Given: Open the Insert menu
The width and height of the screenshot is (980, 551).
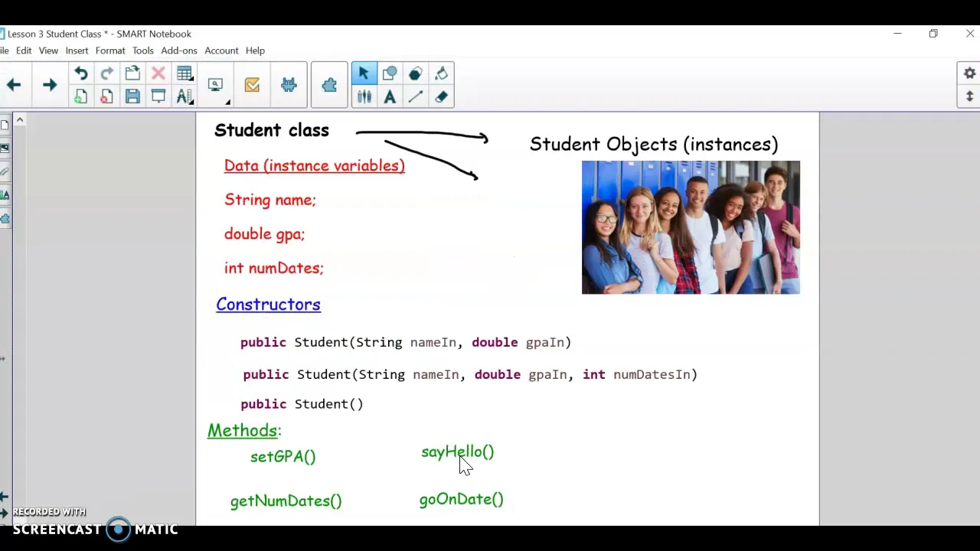Looking at the screenshot, I should point(77,51).
